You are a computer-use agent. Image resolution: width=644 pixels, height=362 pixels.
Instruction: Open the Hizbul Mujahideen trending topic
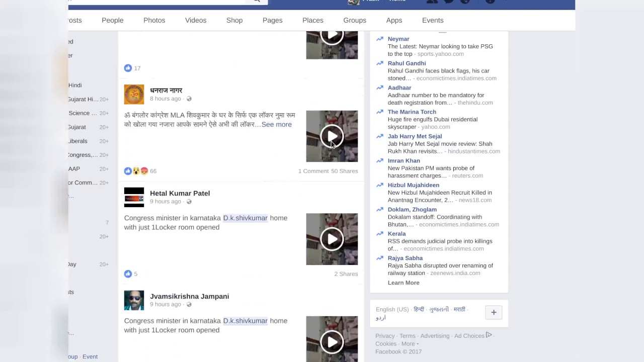[414, 185]
